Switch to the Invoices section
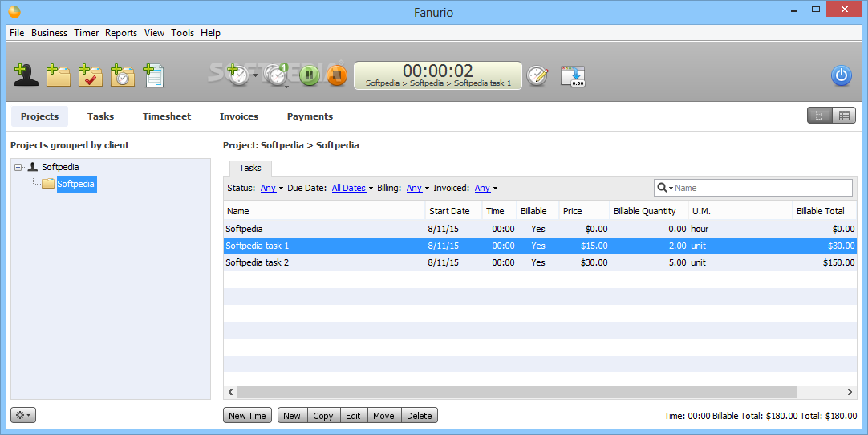 pyautogui.click(x=239, y=116)
